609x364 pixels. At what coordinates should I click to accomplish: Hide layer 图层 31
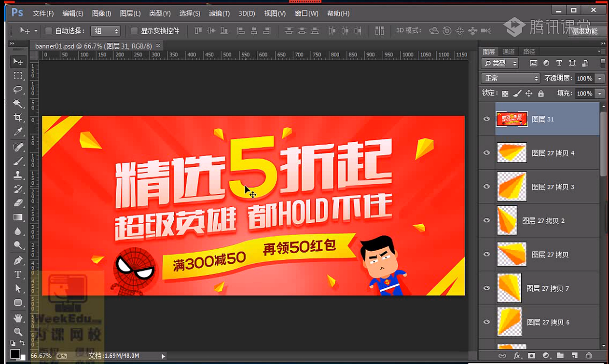[486, 119]
